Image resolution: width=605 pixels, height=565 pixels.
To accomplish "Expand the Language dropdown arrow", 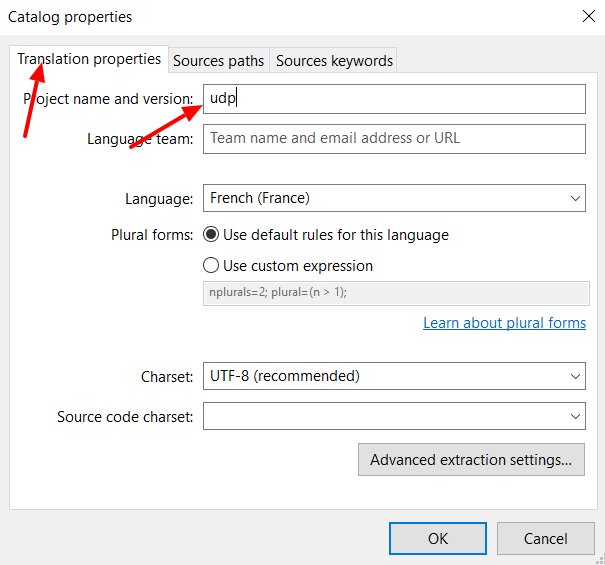I will (x=576, y=198).
